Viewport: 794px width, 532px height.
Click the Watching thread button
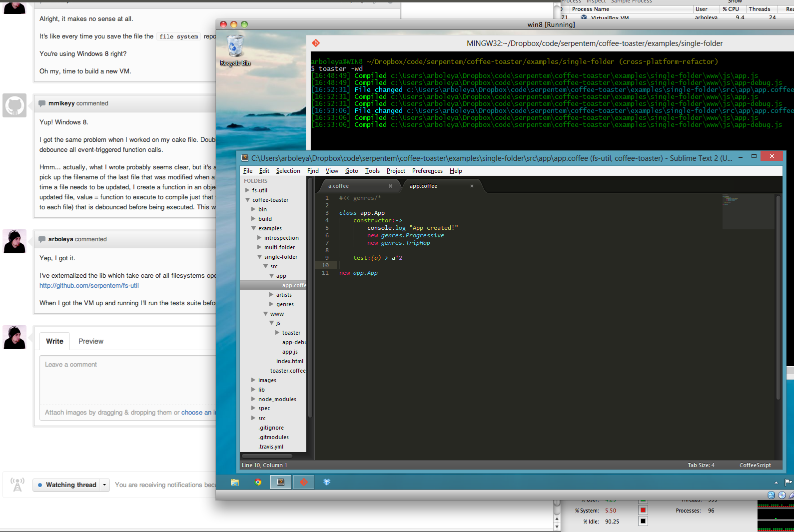(66, 485)
